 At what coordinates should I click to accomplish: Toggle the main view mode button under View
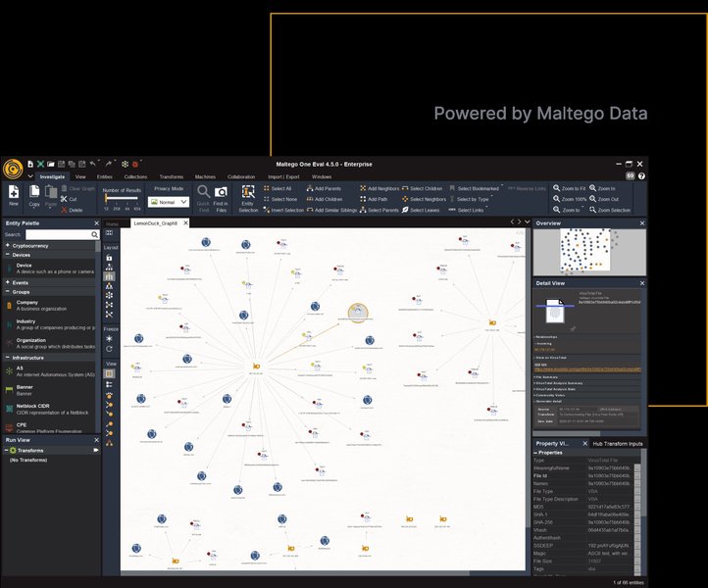[x=109, y=373]
